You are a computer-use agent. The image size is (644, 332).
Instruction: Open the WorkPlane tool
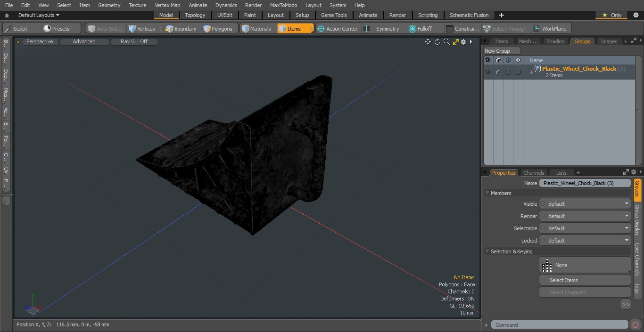(550, 29)
